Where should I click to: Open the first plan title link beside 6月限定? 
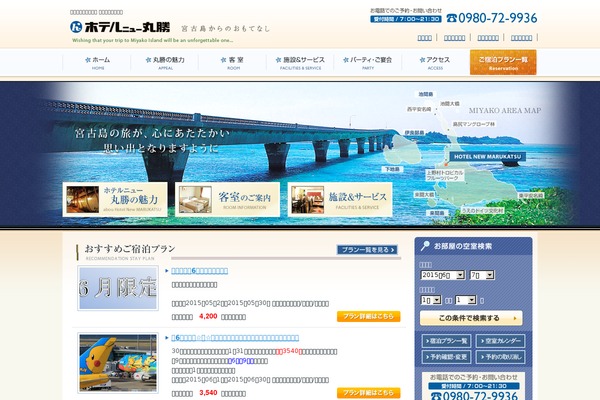click(x=199, y=271)
